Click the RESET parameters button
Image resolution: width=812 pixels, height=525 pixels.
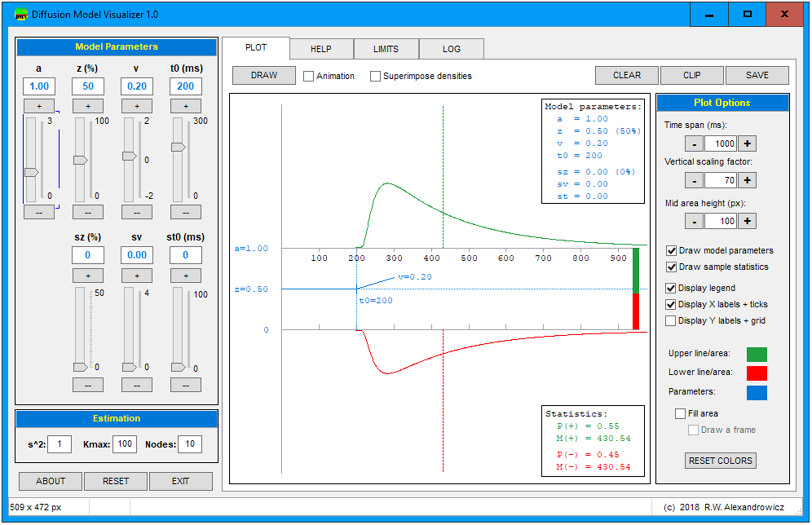pyautogui.click(x=115, y=481)
